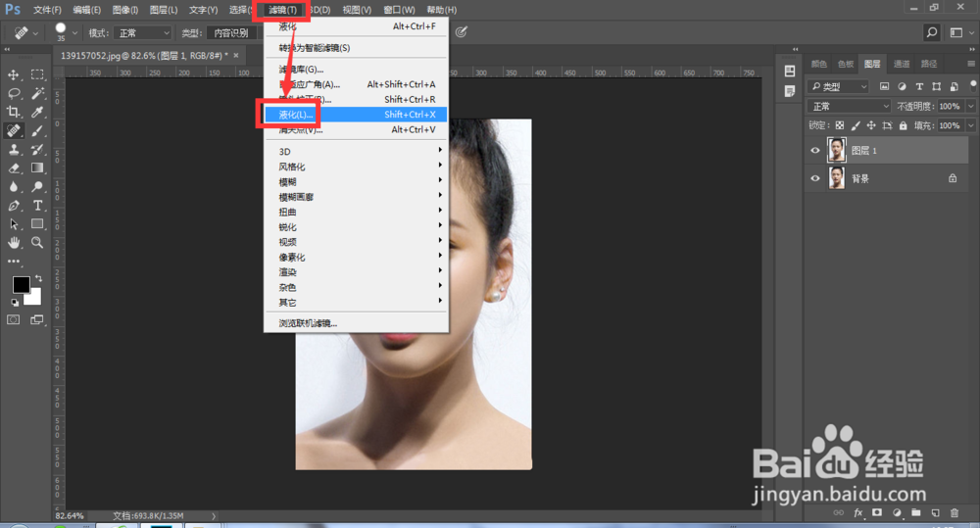This screenshot has height=528, width=980.
Task: Create new fill or adjustment layer
Action: click(897, 513)
